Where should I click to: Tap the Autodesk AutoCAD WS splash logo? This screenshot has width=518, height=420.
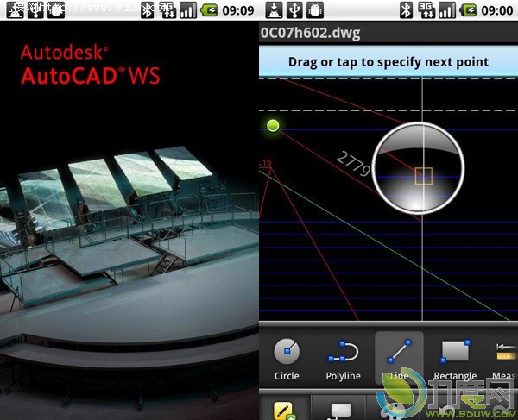click(90, 65)
